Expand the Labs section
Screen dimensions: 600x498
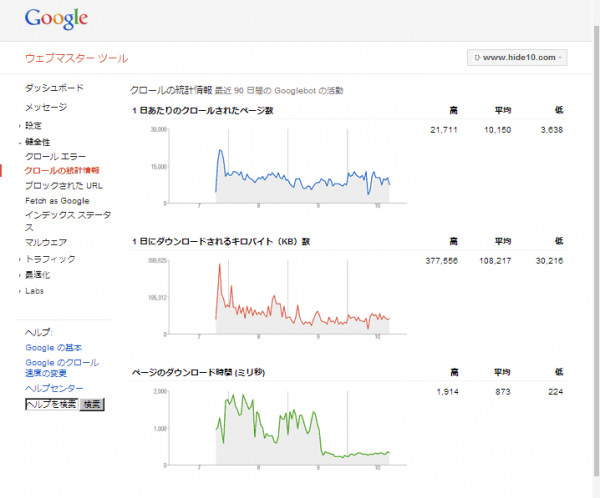point(34,291)
